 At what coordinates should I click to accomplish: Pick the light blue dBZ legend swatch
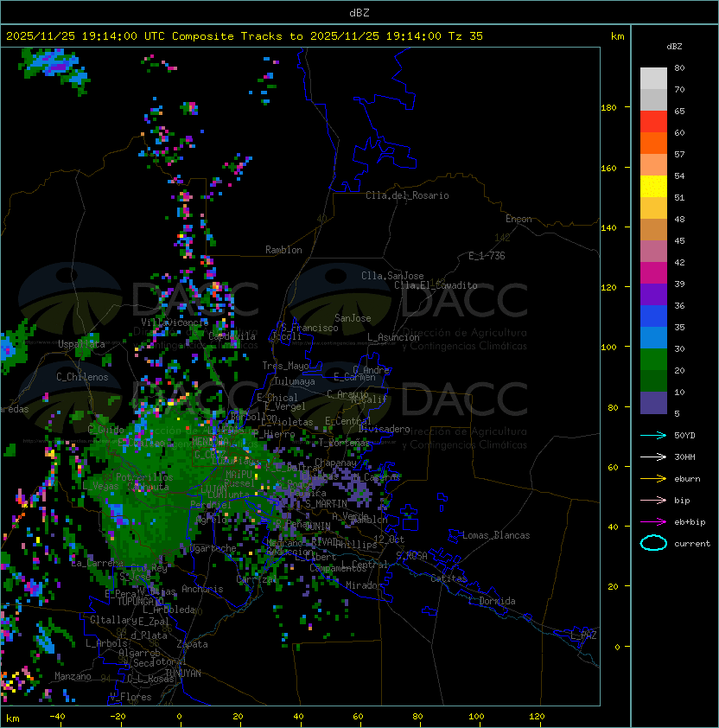pyautogui.click(x=653, y=337)
